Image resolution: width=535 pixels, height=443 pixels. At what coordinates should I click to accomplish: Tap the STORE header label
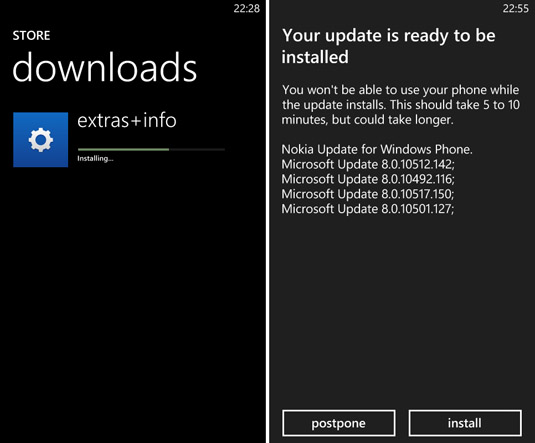tap(31, 35)
